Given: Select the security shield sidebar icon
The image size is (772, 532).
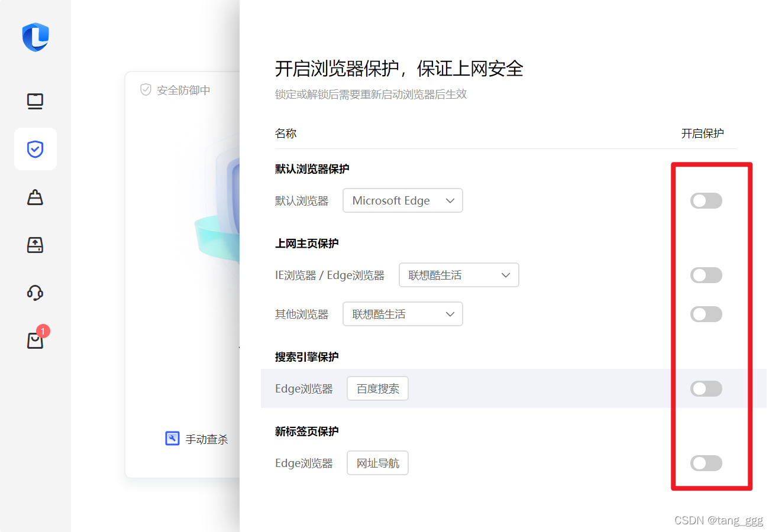Looking at the screenshot, I should (x=35, y=149).
